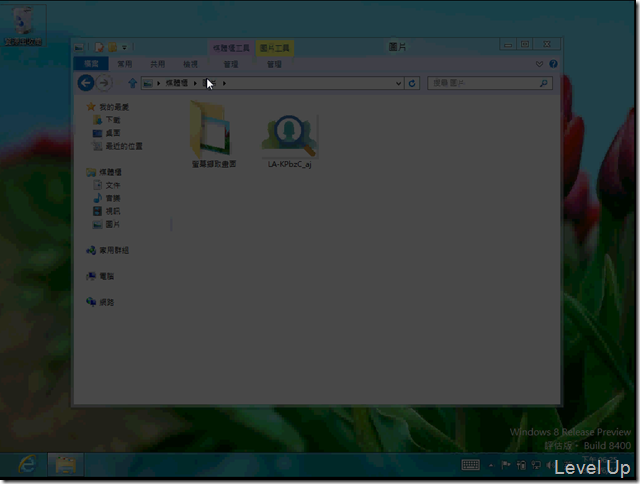Viewport: 640px width, 484px height.
Task: Open 圖片 library in the sidebar
Action: [x=113, y=224]
